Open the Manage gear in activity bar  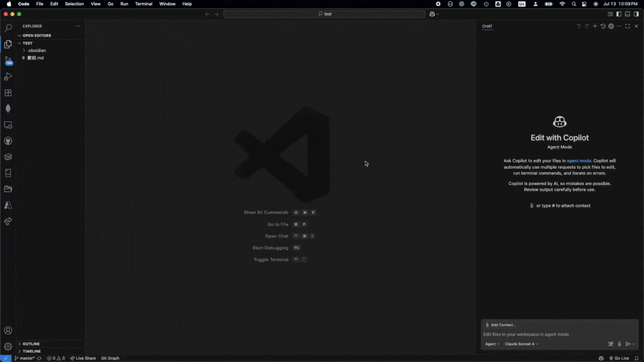[x=8, y=346]
